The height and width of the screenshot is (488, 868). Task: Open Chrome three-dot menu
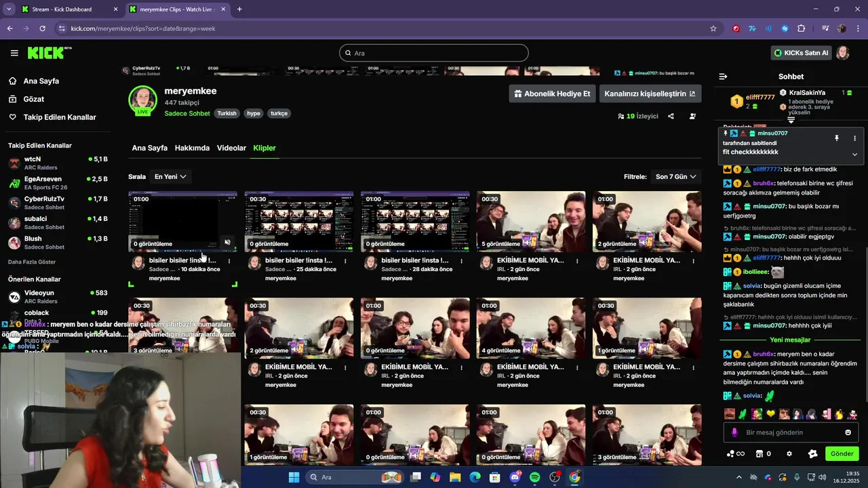pyautogui.click(x=856, y=28)
